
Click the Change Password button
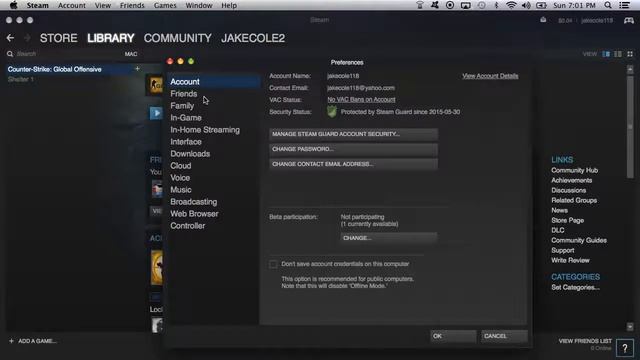[x=353, y=149]
